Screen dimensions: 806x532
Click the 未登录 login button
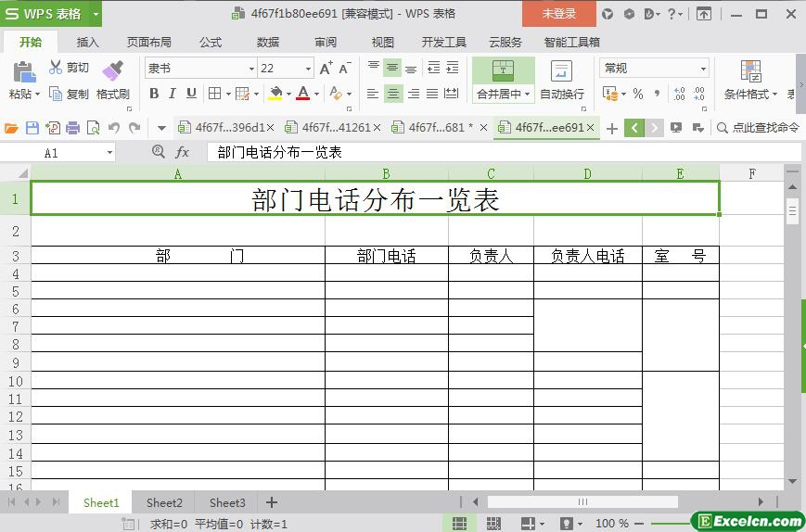pyautogui.click(x=558, y=14)
